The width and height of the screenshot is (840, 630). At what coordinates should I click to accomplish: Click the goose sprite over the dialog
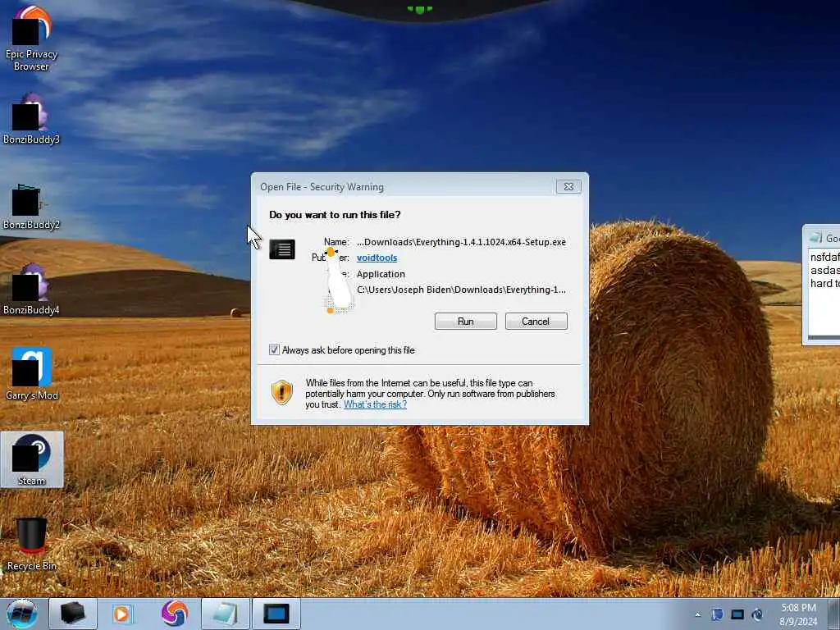tap(337, 281)
